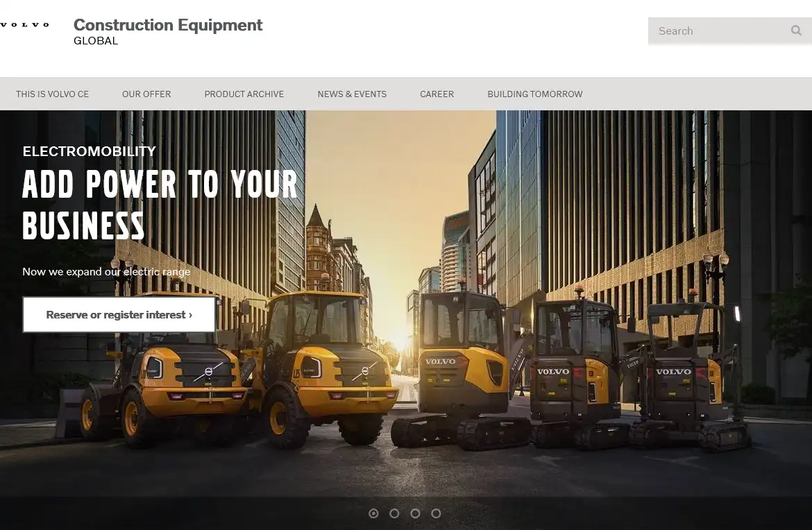Click the Volvo logo in the header
Image resolution: width=812 pixels, height=530 pixels.
[x=24, y=24]
